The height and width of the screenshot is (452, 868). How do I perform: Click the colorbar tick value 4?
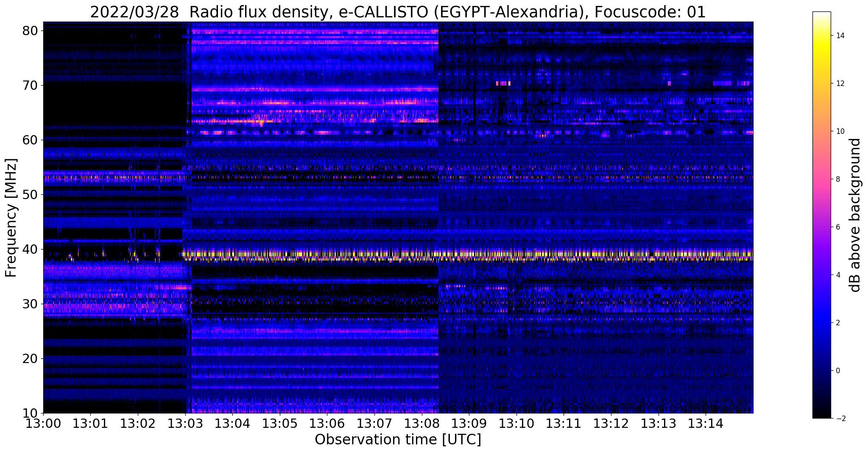tap(837, 275)
